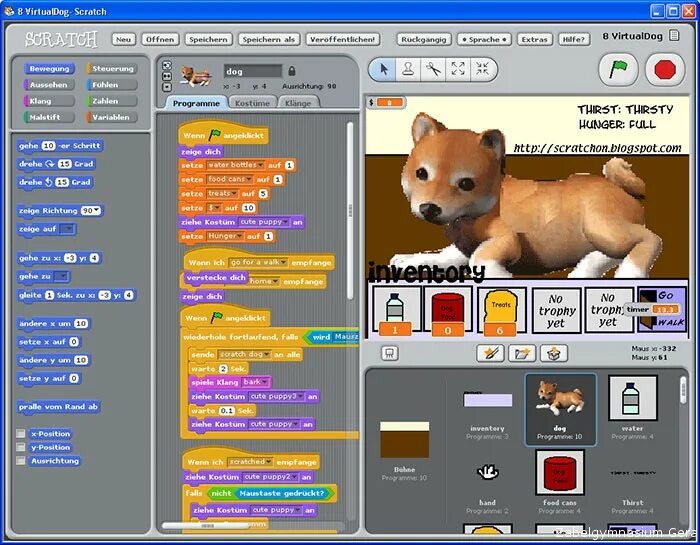Image resolution: width=700 pixels, height=545 pixels.
Task: Set rotation style to left-right flip
Action: [x=167, y=76]
